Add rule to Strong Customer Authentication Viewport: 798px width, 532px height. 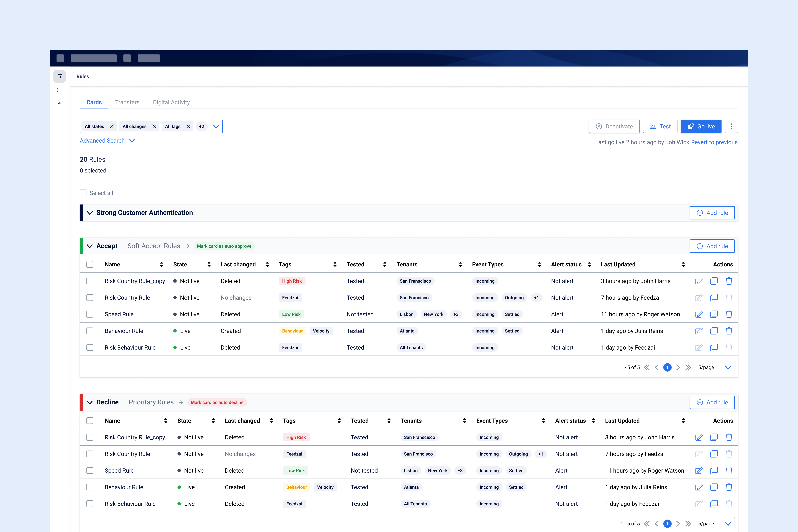pos(712,213)
